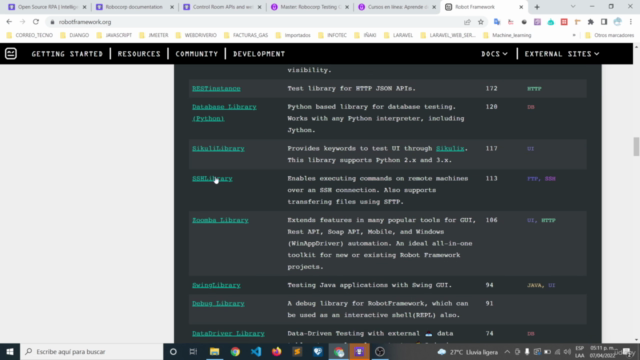Open the Debug Library link
The height and width of the screenshot is (360, 640).
click(218, 303)
